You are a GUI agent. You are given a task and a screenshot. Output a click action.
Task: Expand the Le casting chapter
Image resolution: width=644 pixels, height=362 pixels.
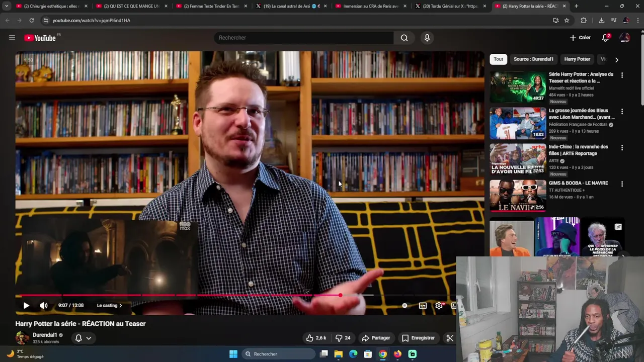[x=109, y=305]
